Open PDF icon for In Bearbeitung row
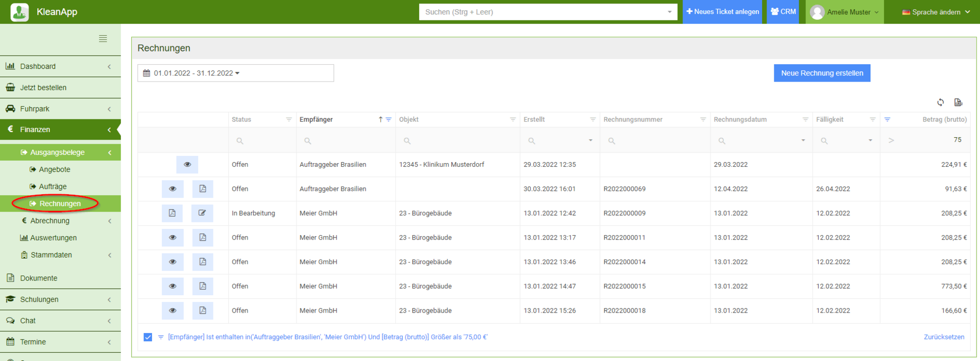 172,213
